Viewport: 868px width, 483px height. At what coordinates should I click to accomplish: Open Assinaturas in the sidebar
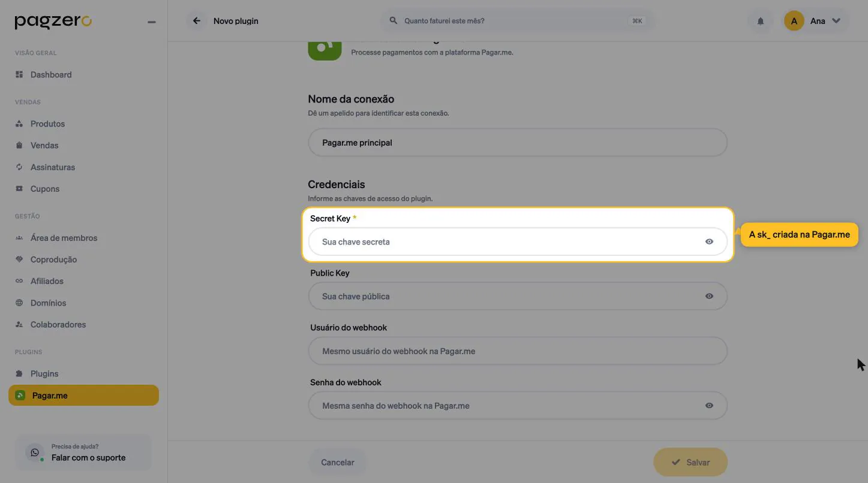point(83,167)
